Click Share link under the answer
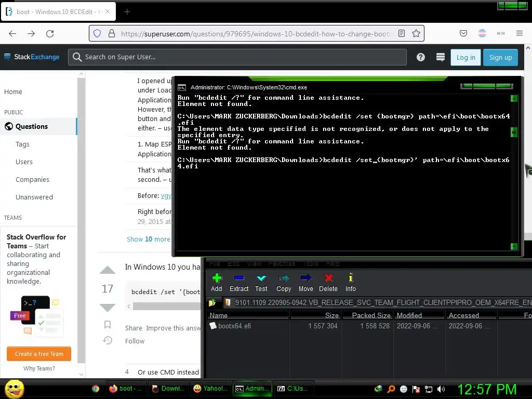The height and width of the screenshot is (399, 532). [134, 328]
